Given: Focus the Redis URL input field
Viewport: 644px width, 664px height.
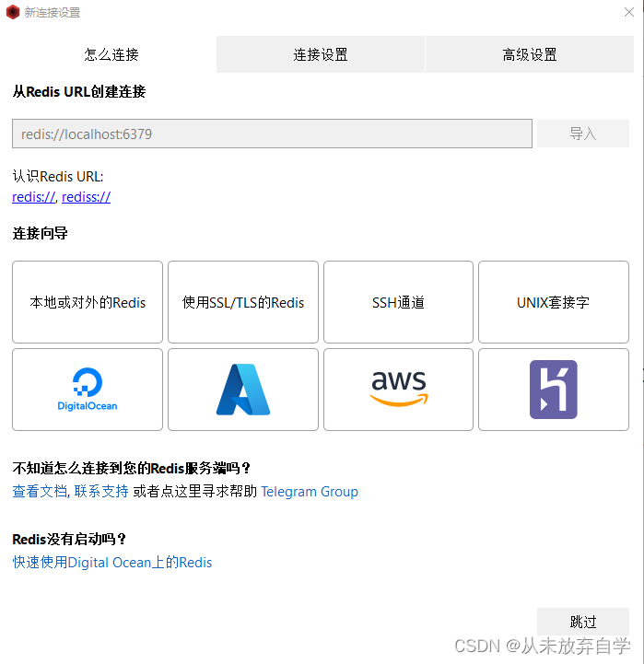Looking at the screenshot, I should click(272, 134).
